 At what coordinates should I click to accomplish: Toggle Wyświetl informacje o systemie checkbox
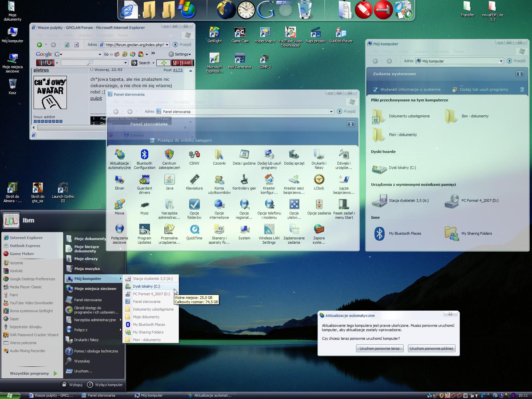(375, 89)
